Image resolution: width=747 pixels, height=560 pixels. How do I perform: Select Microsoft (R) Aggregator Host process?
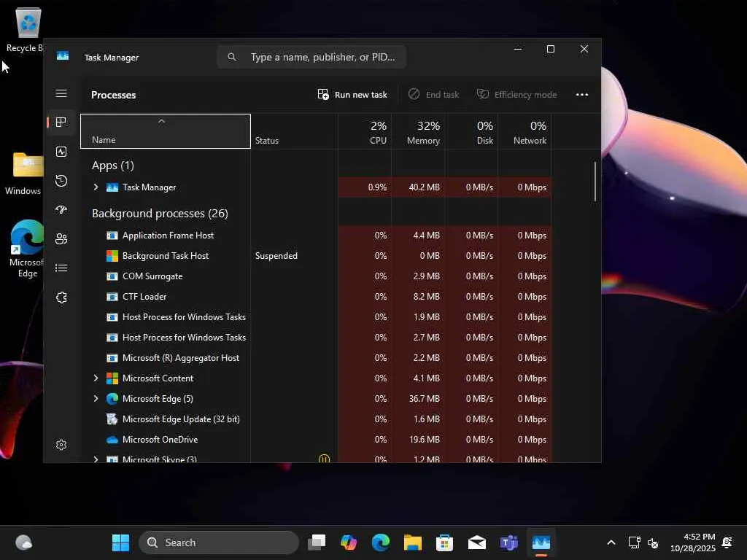[x=317, y=358]
